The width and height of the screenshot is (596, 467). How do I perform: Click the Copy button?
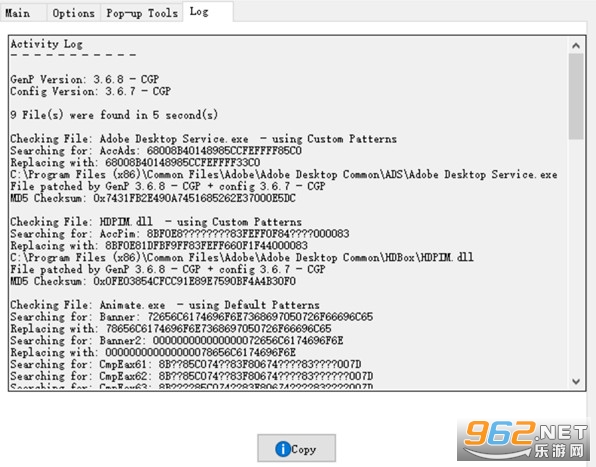point(296,448)
